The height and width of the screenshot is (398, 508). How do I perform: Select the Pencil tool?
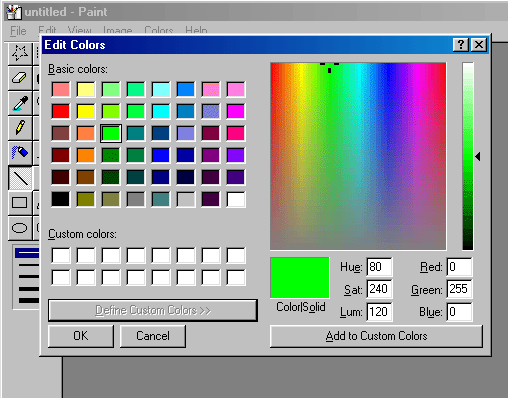[20, 128]
